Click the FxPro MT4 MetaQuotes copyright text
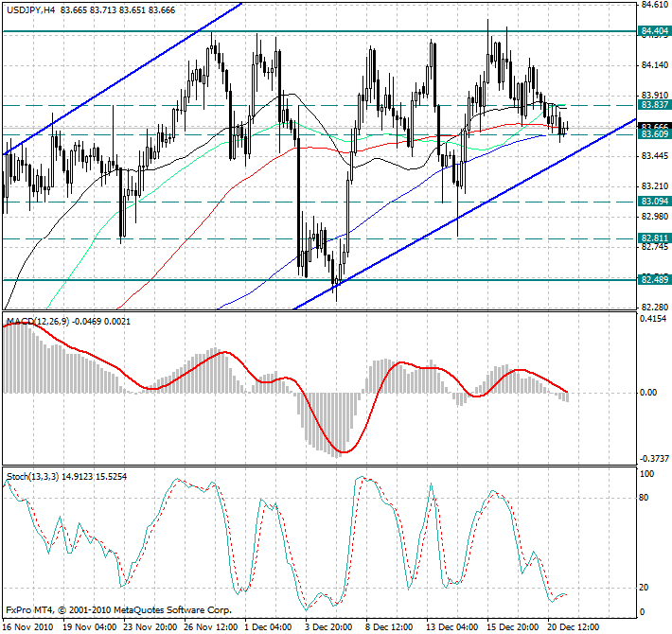Screen dimensions: 672x634 (x=118, y=609)
